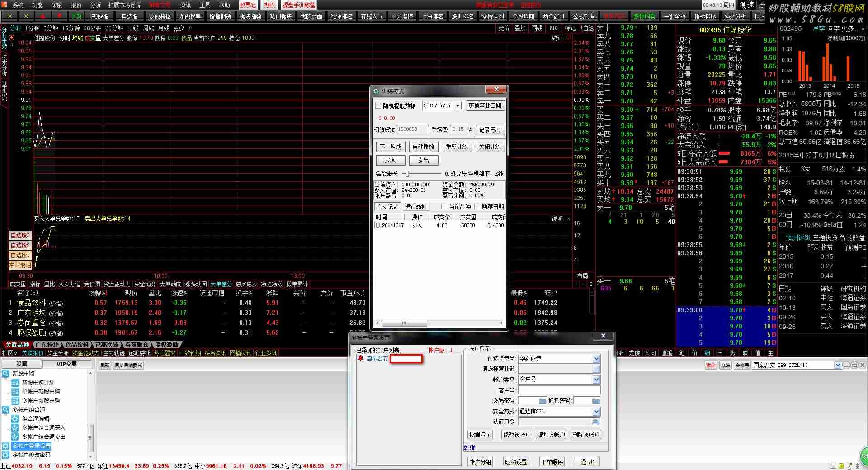868x470 pixels.
Task: Click the 多帐户新股申购 item icon
Action: [x=15, y=401]
